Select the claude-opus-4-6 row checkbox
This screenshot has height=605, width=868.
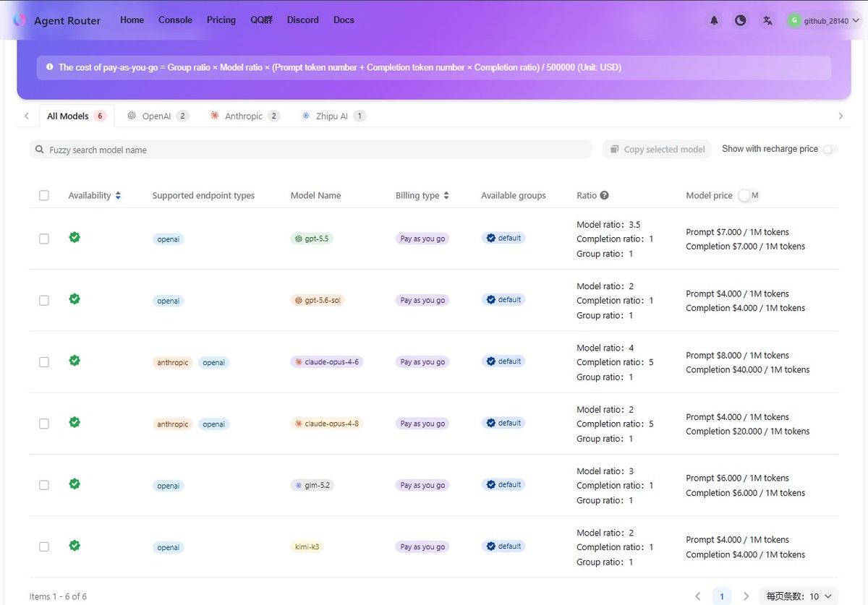(44, 362)
